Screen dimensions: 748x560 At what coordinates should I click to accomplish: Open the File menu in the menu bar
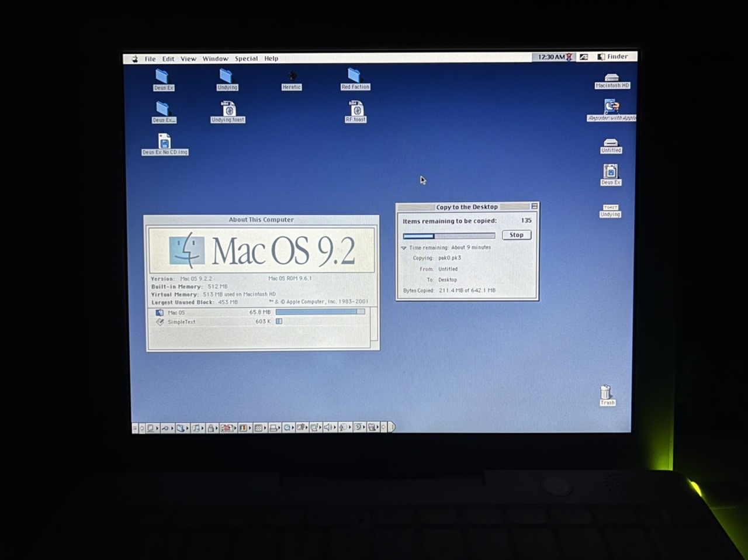point(150,58)
